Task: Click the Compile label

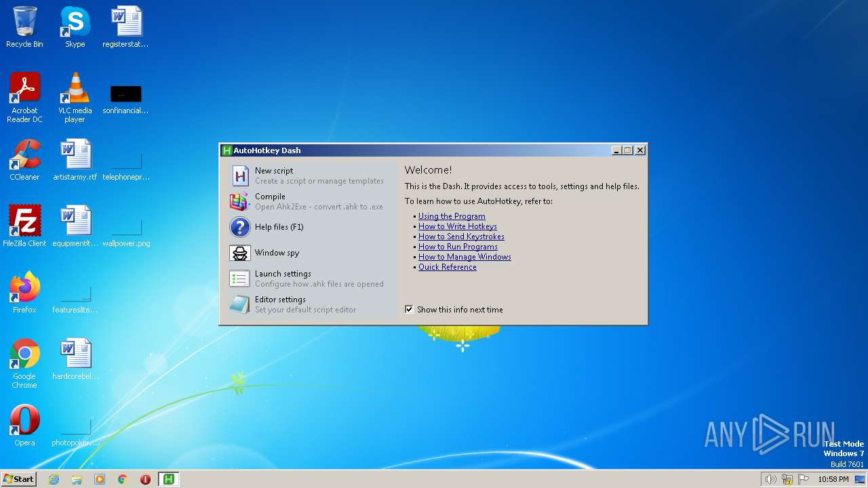Action: [x=270, y=197]
